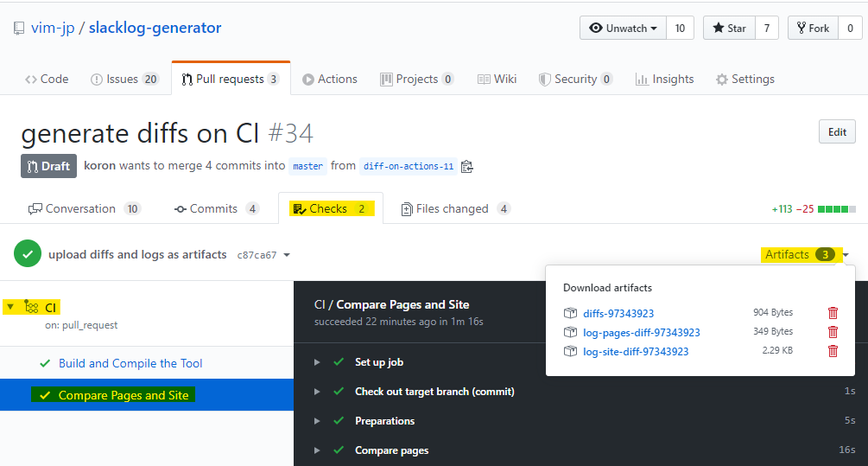Expand the Set up job step

point(317,362)
